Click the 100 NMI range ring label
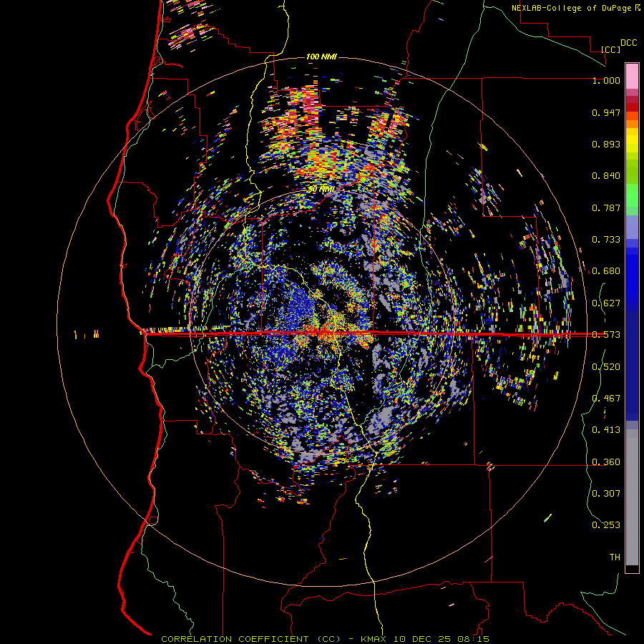644x644 pixels. click(321, 57)
